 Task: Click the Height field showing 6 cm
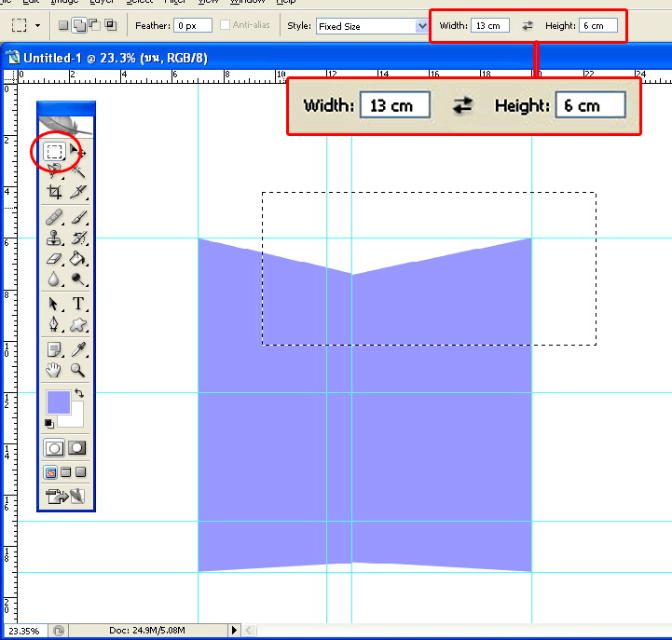[598, 26]
